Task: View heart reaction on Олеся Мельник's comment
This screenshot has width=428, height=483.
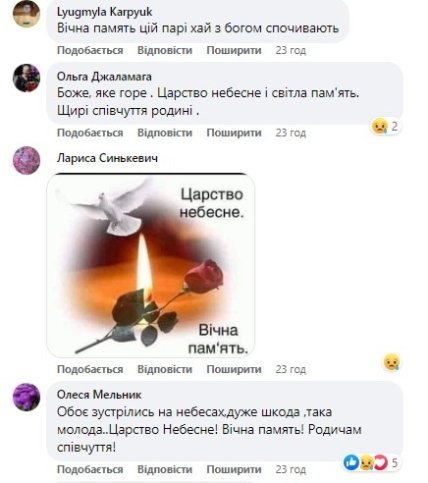Action: point(381,463)
